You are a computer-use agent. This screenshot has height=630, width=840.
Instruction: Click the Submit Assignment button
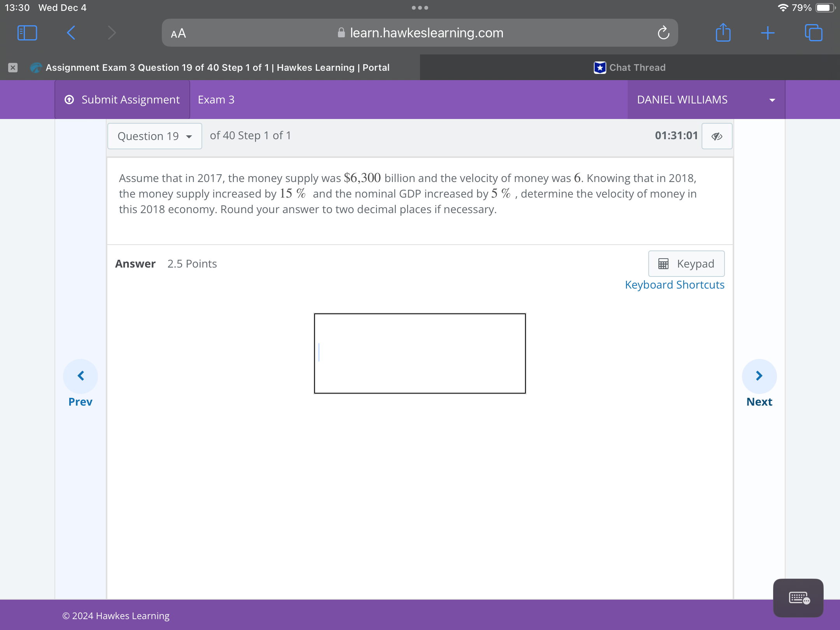click(x=122, y=100)
